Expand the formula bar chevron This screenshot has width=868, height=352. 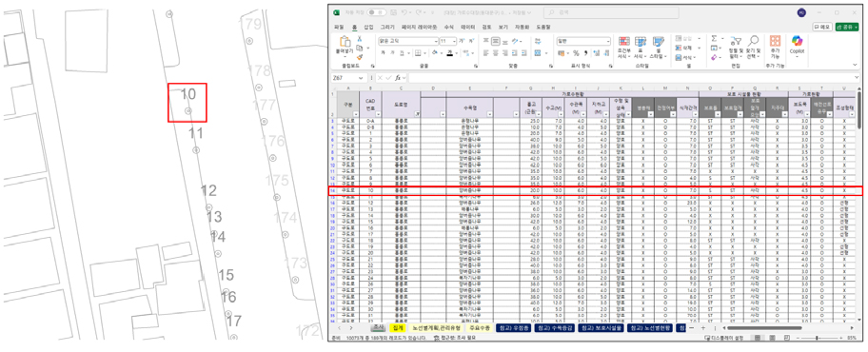tap(857, 77)
